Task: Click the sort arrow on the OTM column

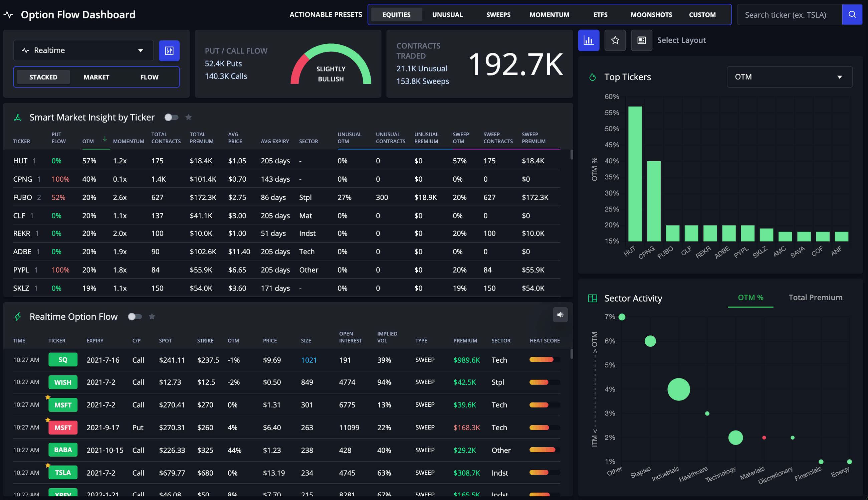Action: point(105,139)
